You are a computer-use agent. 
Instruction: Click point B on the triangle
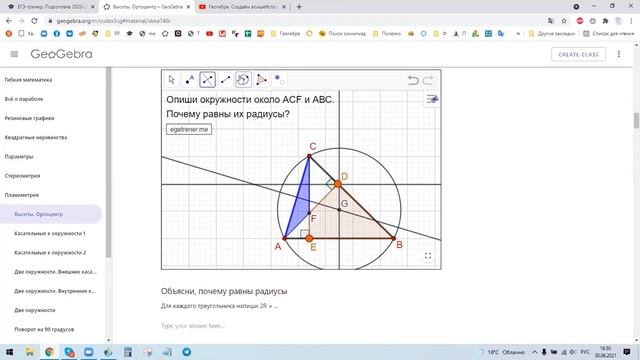(x=393, y=238)
